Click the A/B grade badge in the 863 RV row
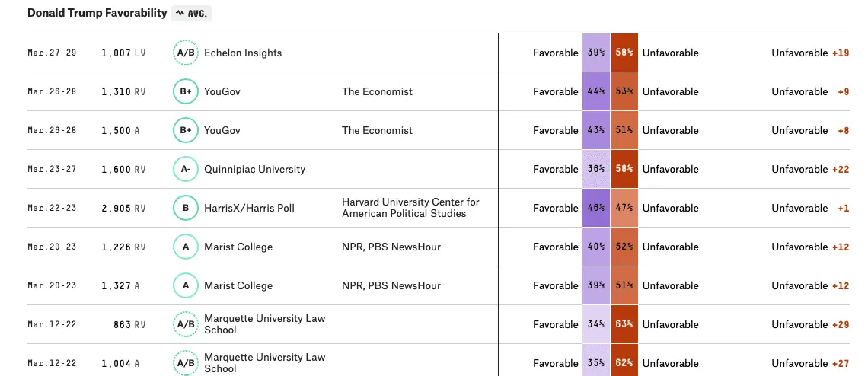The width and height of the screenshot is (868, 376). point(186,324)
